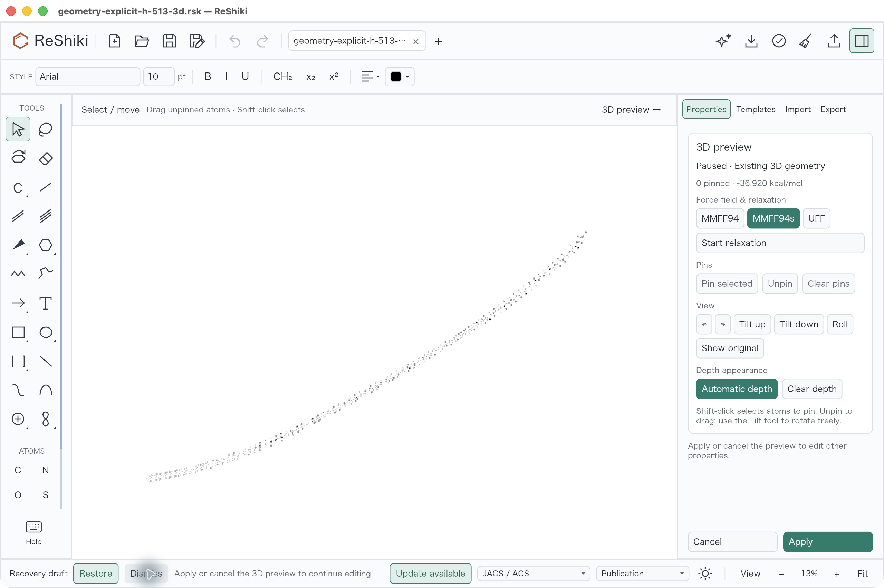Viewport: 884px width, 588px height.
Task: Toggle Automatic depth
Action: [737, 389]
